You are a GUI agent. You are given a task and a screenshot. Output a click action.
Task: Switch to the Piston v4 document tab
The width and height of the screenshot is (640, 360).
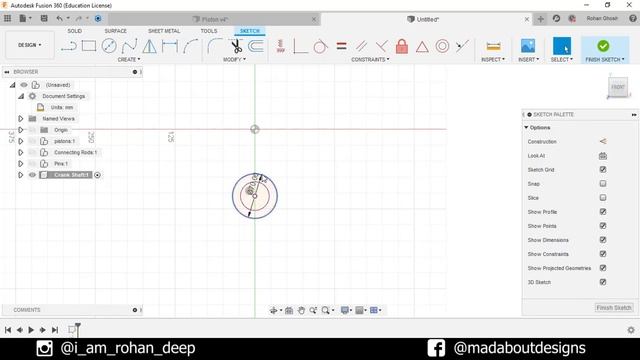point(214,19)
